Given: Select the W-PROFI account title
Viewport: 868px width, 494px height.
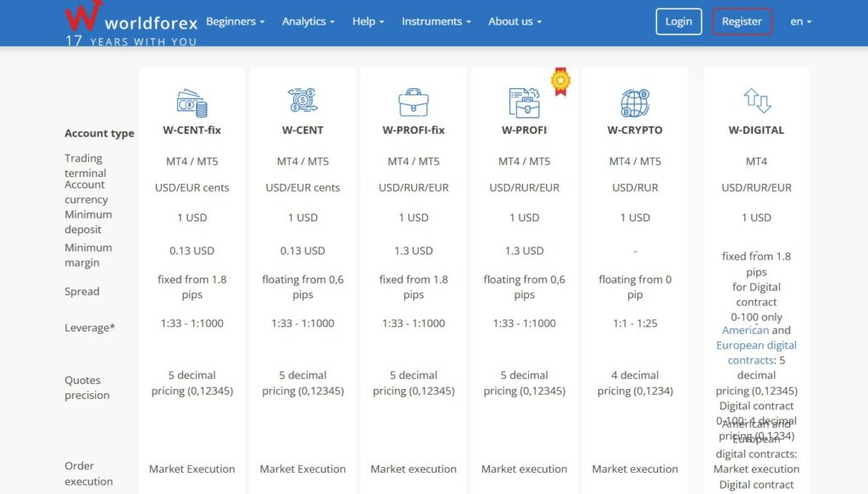Looking at the screenshot, I should 524,130.
